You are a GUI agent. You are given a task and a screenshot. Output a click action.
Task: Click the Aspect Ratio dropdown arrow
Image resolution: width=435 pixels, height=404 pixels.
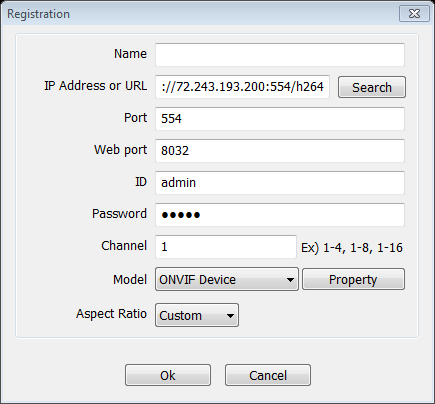tap(230, 315)
